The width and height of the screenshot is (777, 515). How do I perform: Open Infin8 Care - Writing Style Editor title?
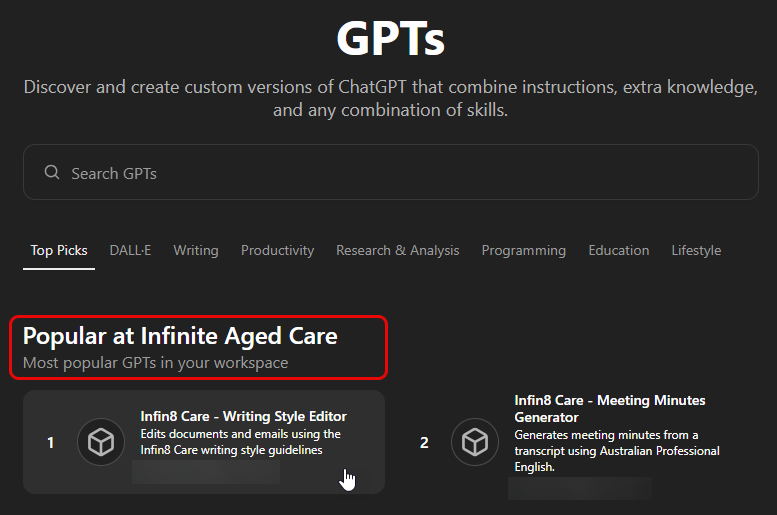[x=243, y=416]
